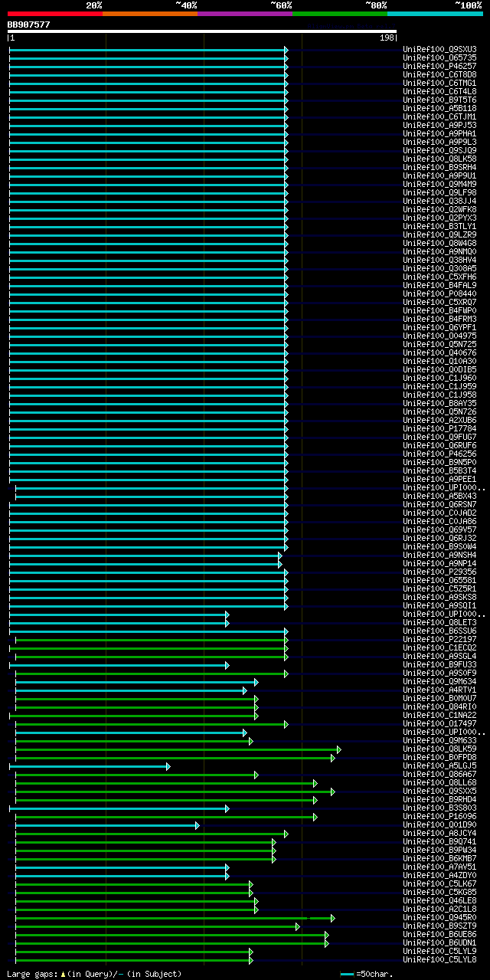Select the UniRef100_A2XUB6 label

[439, 420]
